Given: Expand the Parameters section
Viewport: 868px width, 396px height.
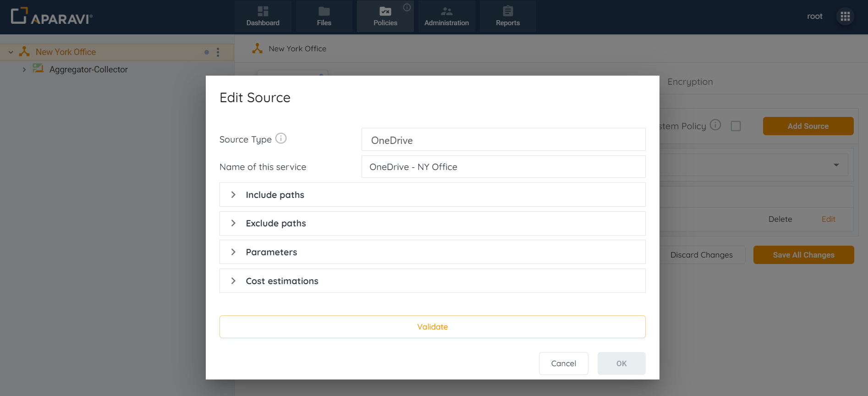Looking at the screenshot, I should [x=233, y=252].
